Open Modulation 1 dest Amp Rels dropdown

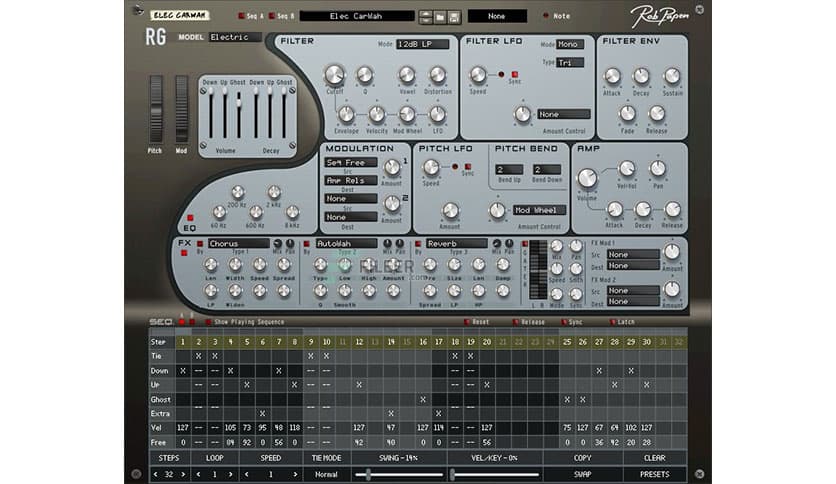(x=351, y=181)
